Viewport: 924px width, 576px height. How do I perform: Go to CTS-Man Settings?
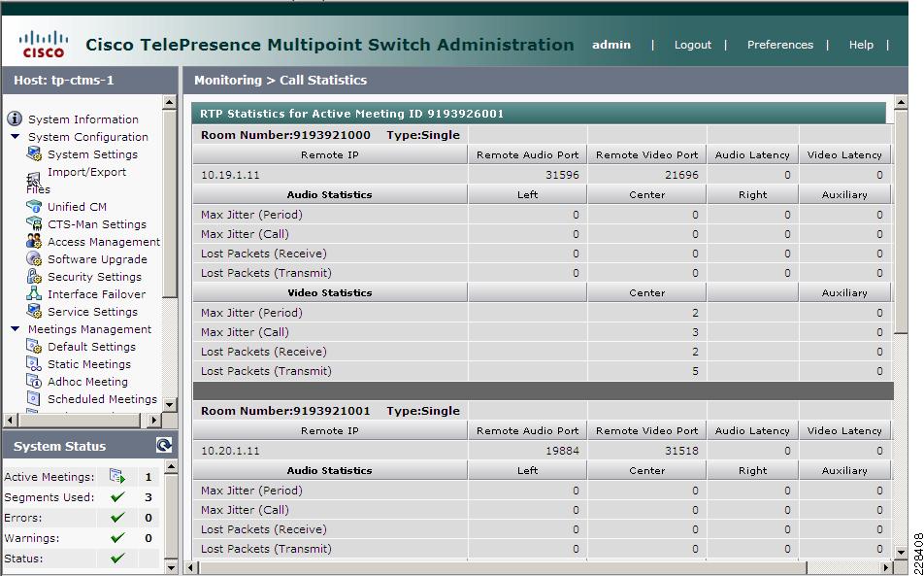(x=97, y=224)
